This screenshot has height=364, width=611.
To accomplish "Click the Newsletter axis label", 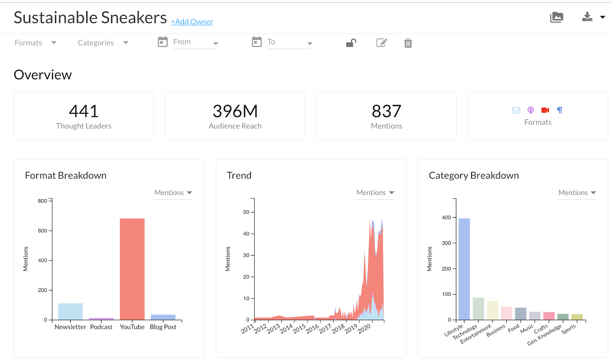I will [70, 327].
